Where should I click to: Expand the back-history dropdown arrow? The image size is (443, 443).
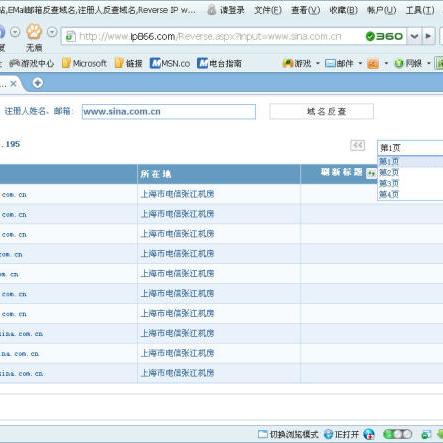coord(15,32)
